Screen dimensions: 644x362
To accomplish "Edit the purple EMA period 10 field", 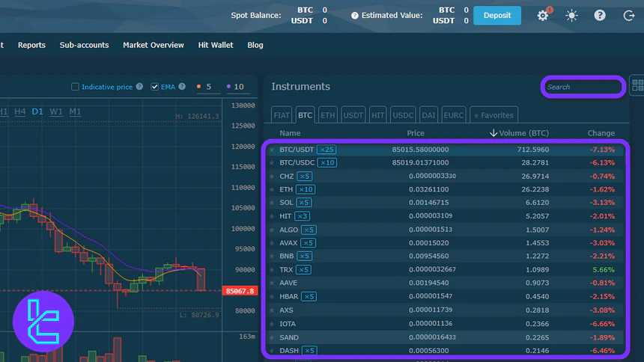I will (x=238, y=87).
